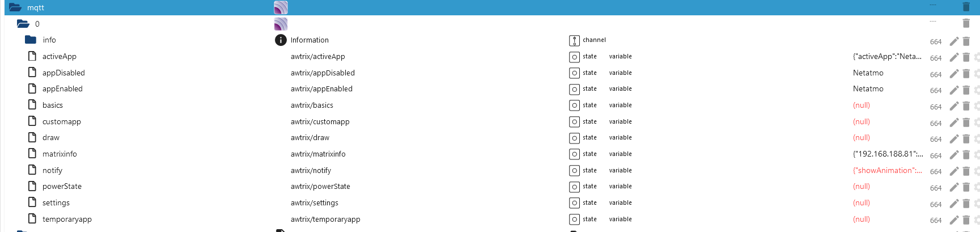
Task: Delete the appDisabled state
Action: [x=966, y=73]
